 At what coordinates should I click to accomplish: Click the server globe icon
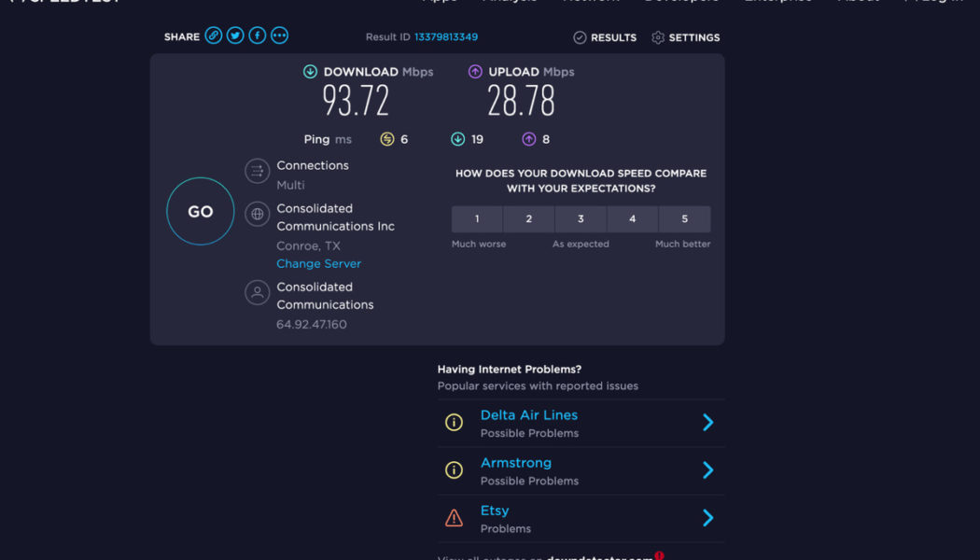[257, 214]
